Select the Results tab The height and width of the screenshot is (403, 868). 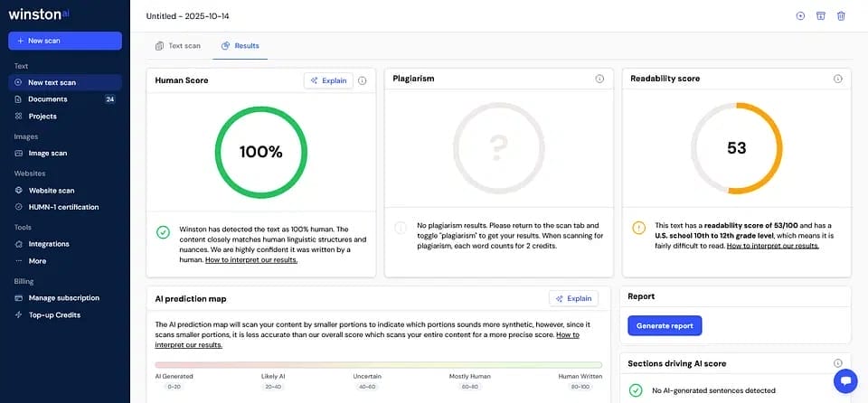pyautogui.click(x=241, y=46)
